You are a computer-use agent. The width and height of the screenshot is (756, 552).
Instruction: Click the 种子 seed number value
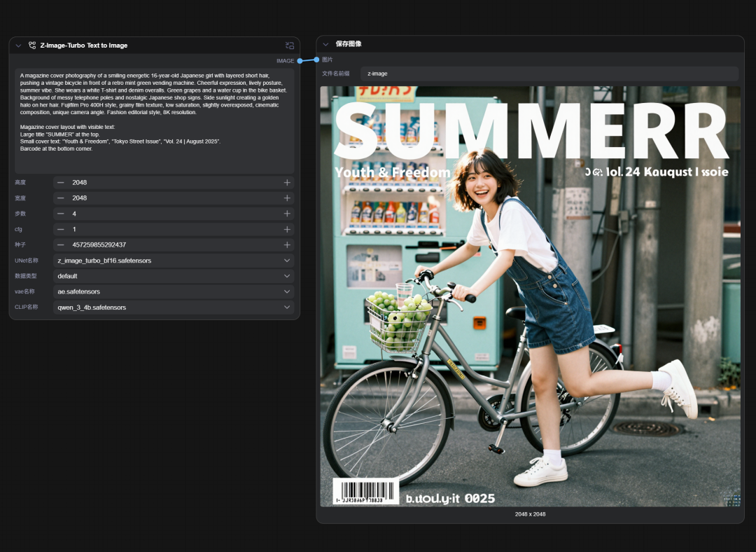[x=99, y=245]
